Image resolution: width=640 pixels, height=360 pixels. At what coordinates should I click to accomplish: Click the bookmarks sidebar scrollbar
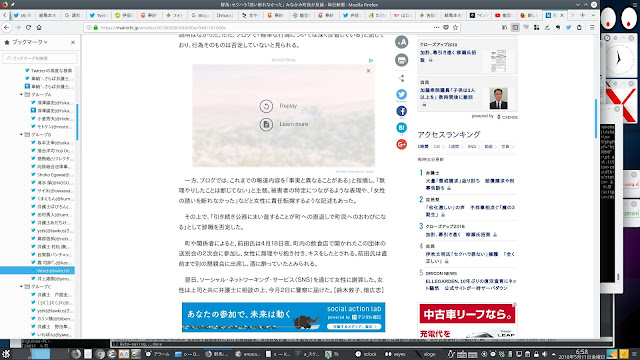point(77,122)
